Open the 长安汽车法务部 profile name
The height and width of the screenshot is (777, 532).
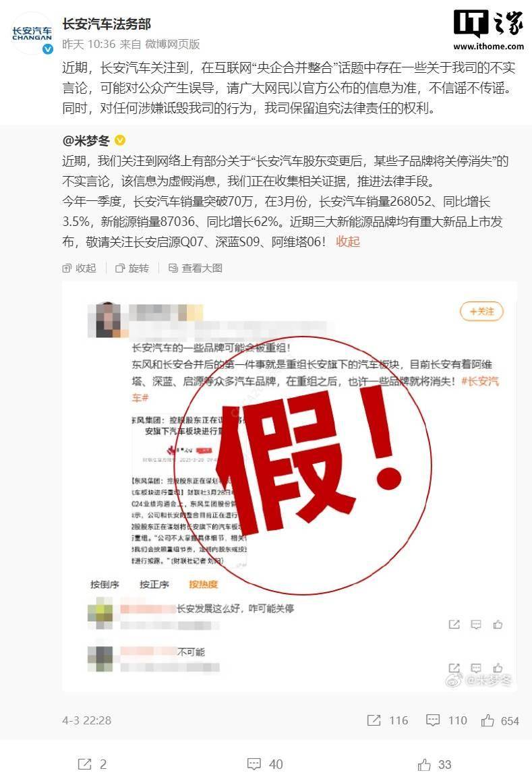point(107,24)
